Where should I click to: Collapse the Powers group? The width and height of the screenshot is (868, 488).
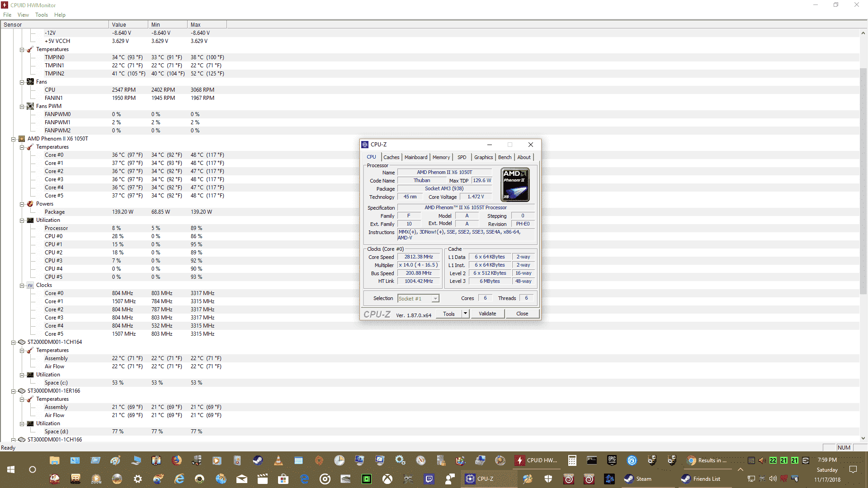(22, 204)
